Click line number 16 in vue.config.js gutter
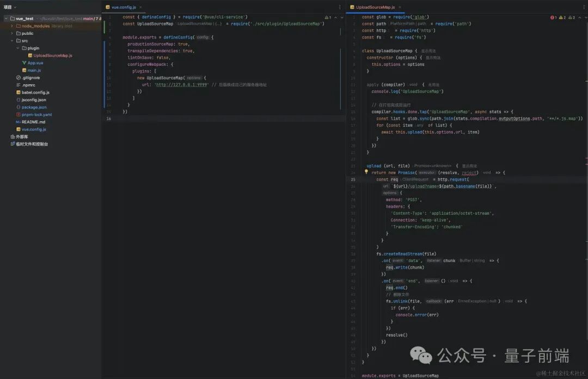Viewport: 588px width, 379px height. click(108, 119)
